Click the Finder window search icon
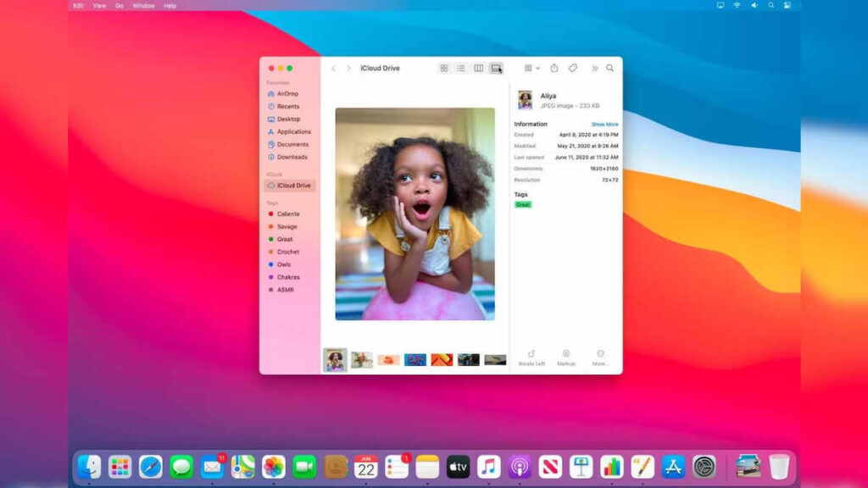Screen dimensions: 868x488 610,68
